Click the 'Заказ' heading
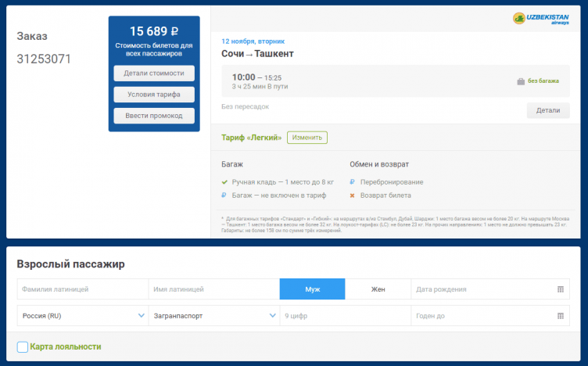This screenshot has height=366, width=588. click(x=32, y=37)
